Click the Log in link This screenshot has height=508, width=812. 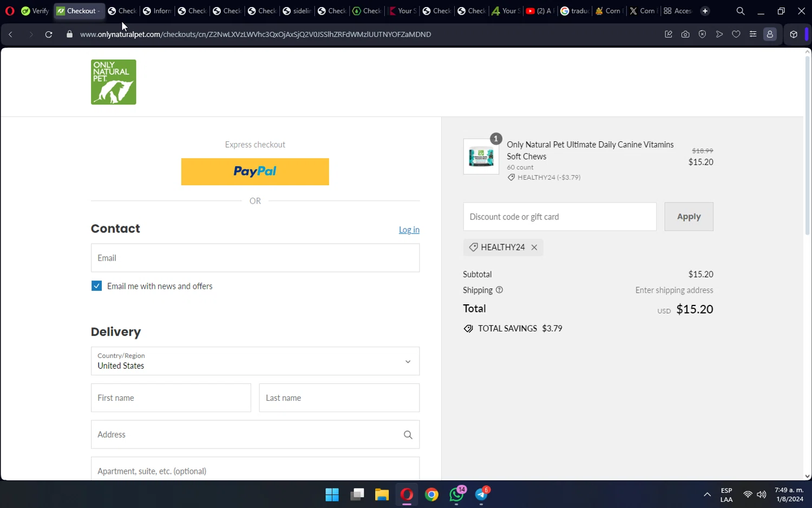[409, 230]
